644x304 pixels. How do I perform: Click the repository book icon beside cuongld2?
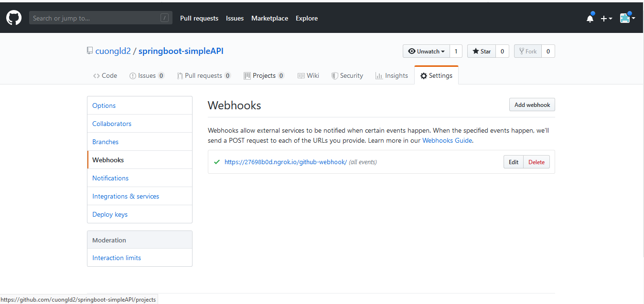coord(90,51)
